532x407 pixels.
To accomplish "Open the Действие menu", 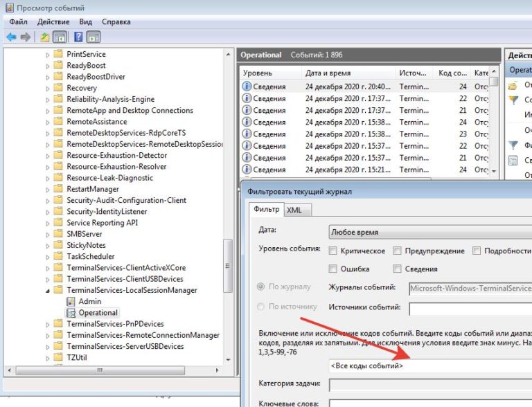I will [x=53, y=22].
